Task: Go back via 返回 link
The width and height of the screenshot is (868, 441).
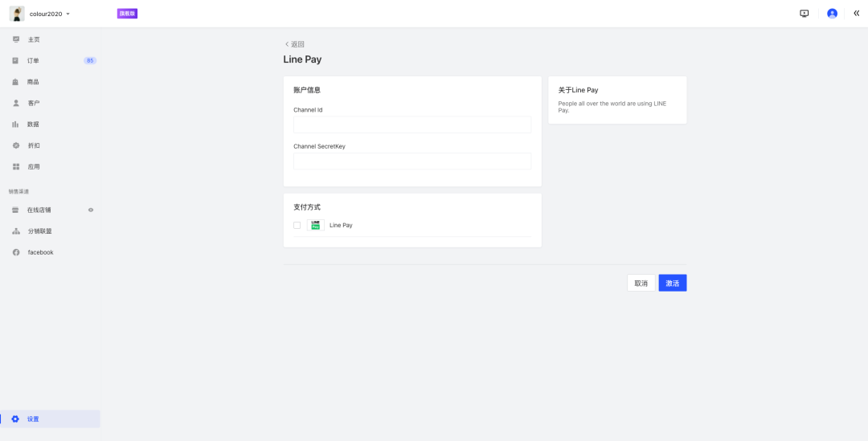Action: click(x=294, y=44)
